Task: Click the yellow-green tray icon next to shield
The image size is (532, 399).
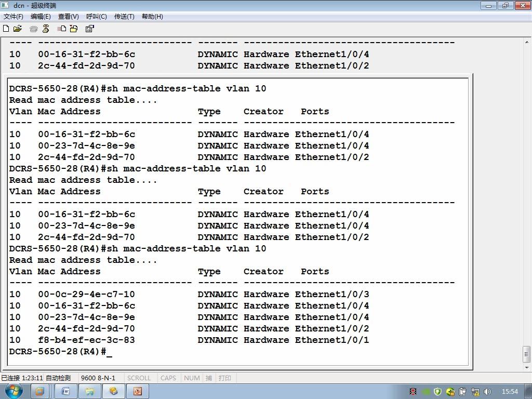Action: pyautogui.click(x=450, y=392)
